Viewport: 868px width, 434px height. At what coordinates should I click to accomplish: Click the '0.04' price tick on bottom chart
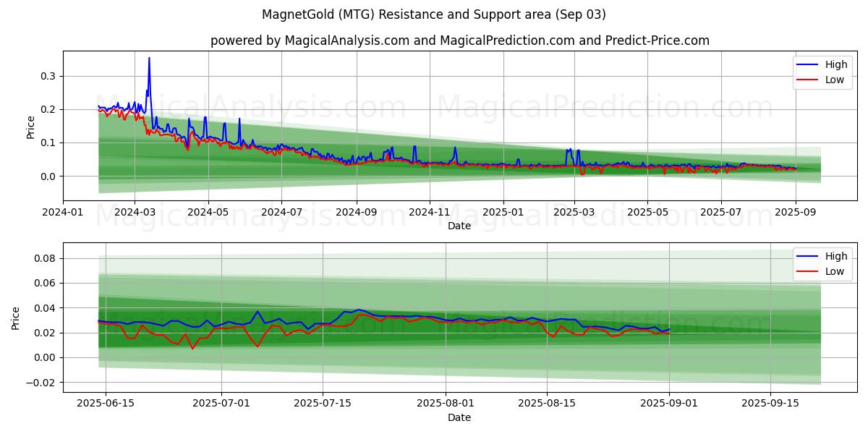click(45, 308)
